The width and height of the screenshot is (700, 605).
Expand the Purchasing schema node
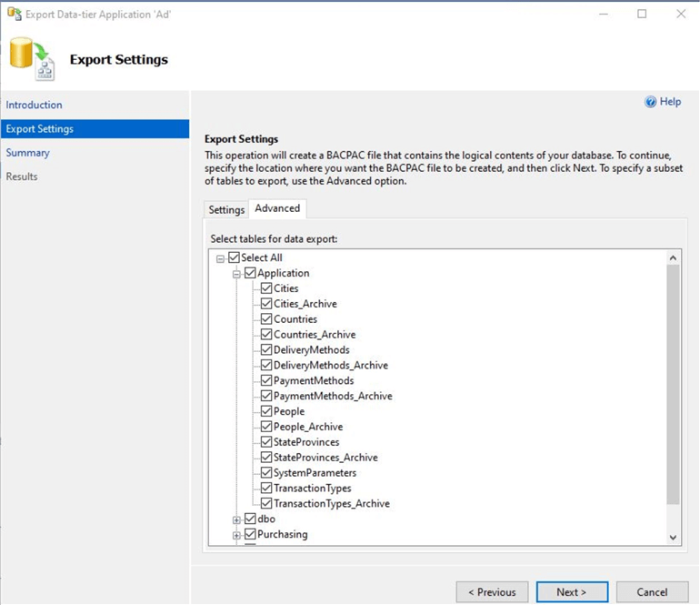236,535
